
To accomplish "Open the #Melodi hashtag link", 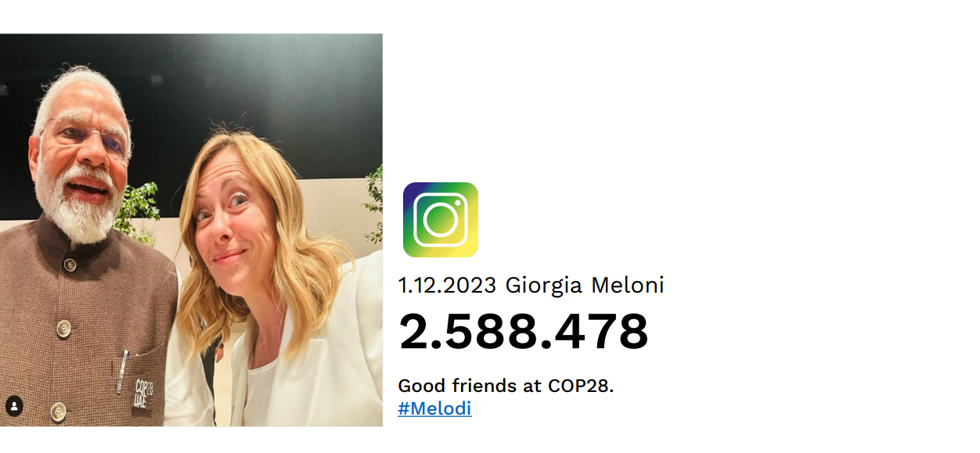I will (x=434, y=408).
